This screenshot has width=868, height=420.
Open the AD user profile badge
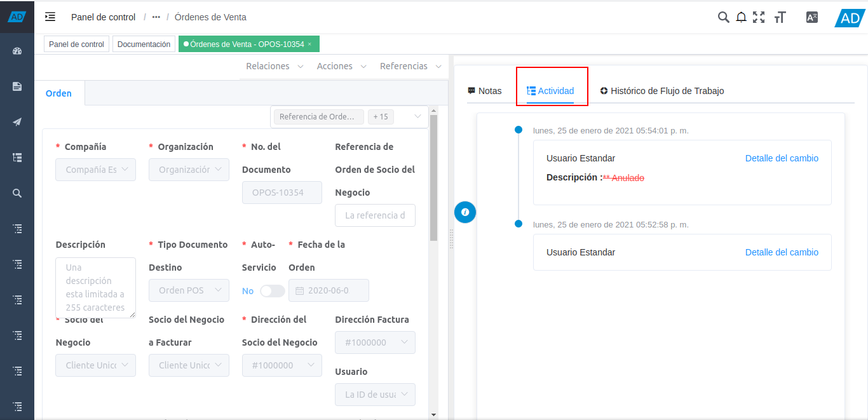click(850, 18)
